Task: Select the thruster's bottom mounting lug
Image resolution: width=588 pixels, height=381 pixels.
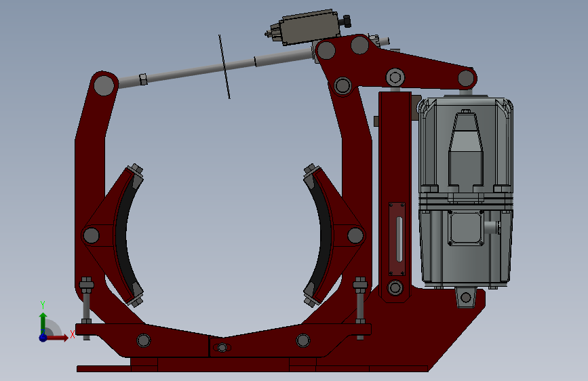Action: [x=465, y=298]
